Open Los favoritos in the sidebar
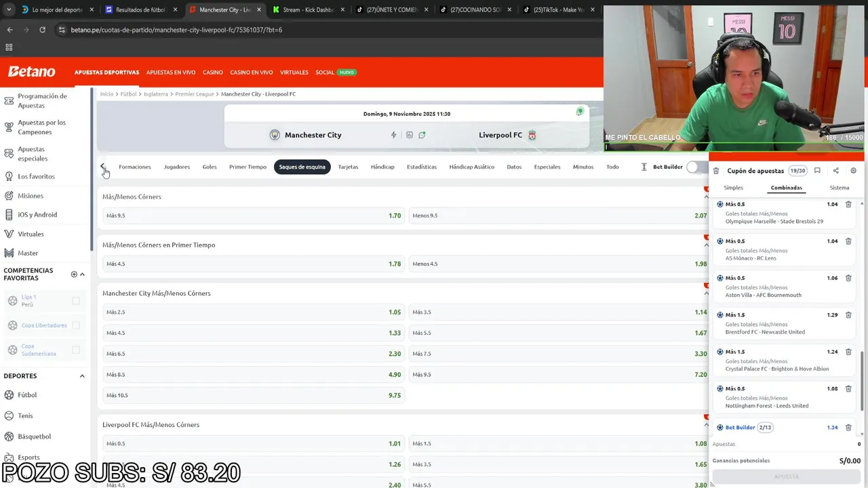This screenshot has height=488, width=868. (x=36, y=176)
